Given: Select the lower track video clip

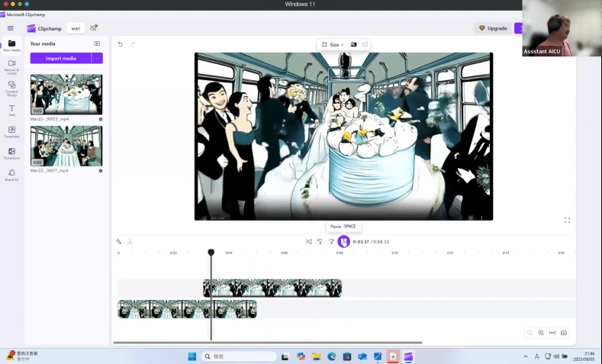Looking at the screenshot, I should [x=187, y=309].
